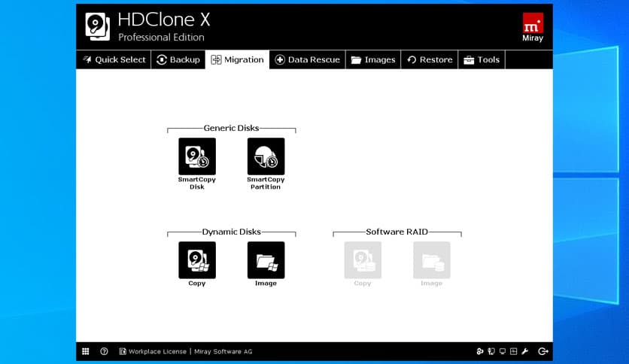Select the greyed Copy icon under Software RAID
This screenshot has height=364, width=629.
pyautogui.click(x=363, y=259)
